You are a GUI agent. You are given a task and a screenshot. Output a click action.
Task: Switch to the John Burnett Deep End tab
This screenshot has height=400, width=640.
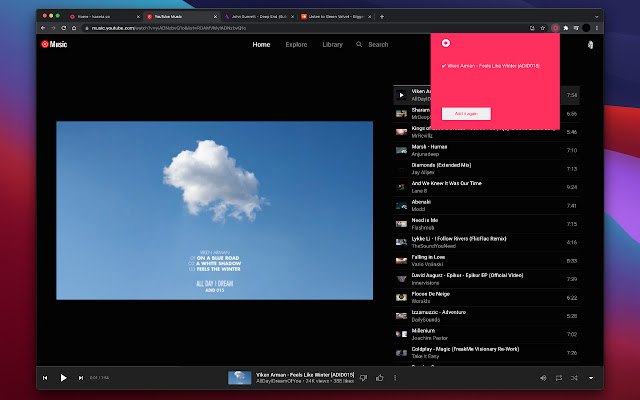coord(259,17)
